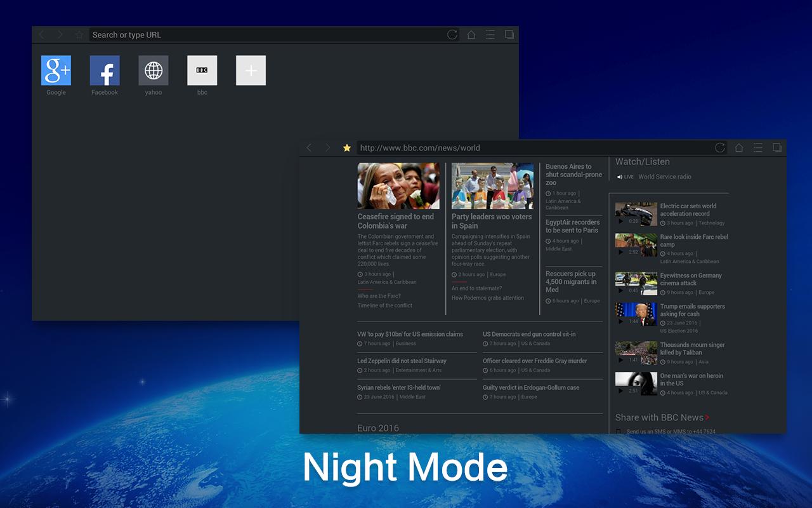The image size is (812, 508).
Task: Open the yahoo speed-dial tile
Action: pos(154,70)
